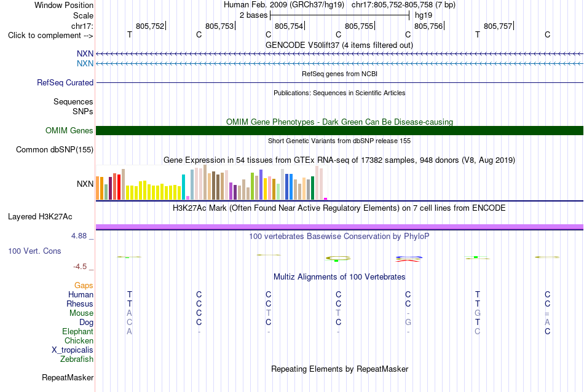Select the SNPs track label

pos(83,111)
